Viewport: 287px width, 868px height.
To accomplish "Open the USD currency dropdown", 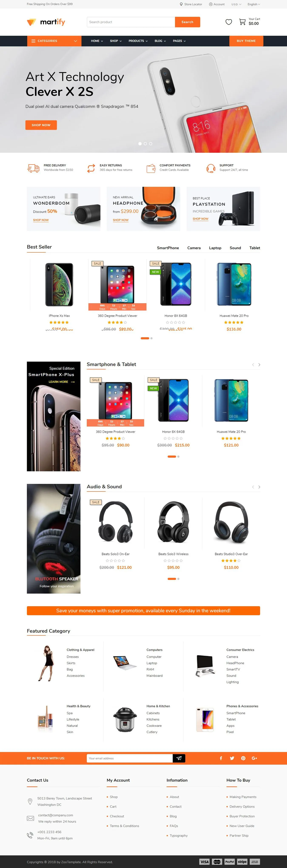I will [236, 4].
